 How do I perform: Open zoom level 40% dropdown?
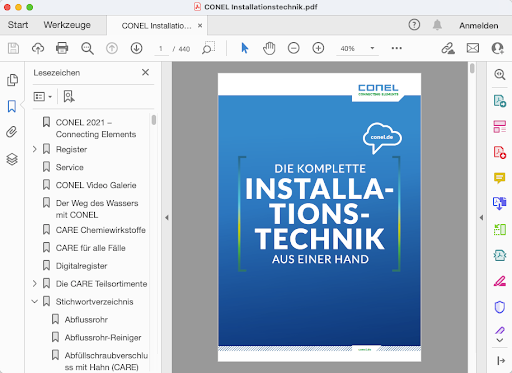pos(372,48)
